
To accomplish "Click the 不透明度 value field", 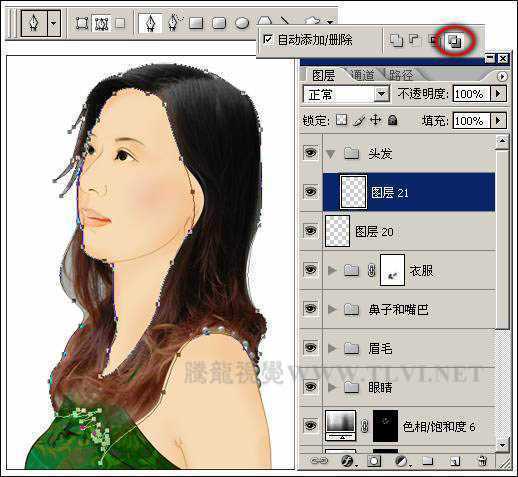I will click(471, 94).
